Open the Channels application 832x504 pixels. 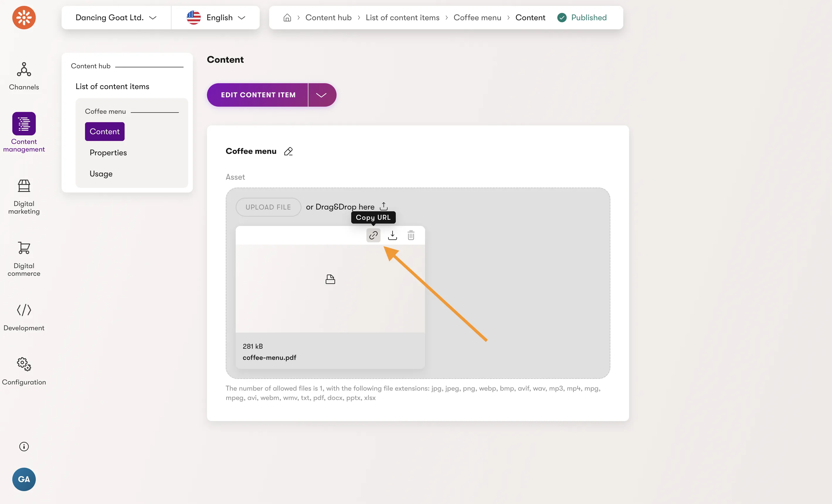pos(24,76)
